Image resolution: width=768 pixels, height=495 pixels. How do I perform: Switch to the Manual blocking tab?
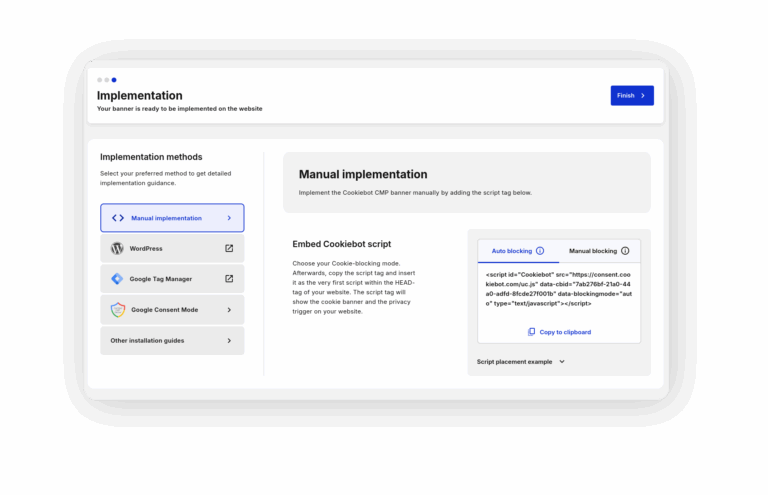point(599,251)
